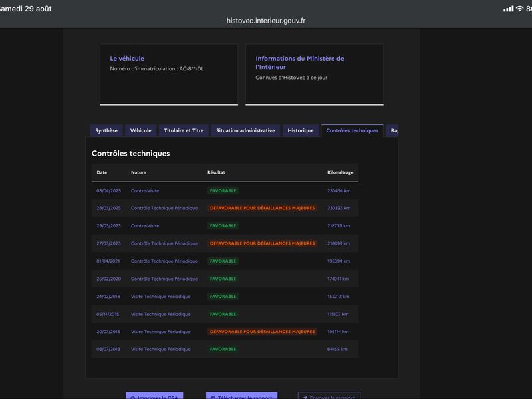Click the mileage 115107 km

pos(338,314)
